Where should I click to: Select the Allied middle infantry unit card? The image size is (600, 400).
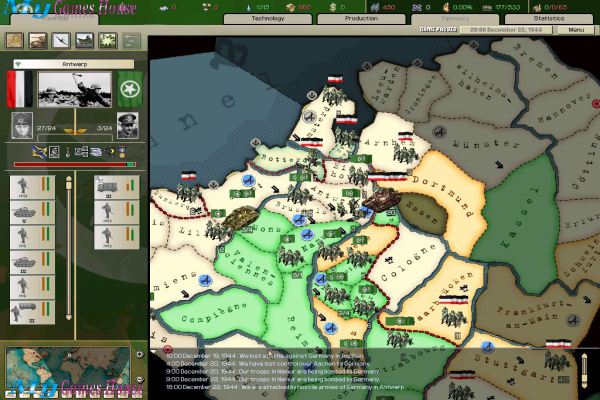coord(117,212)
